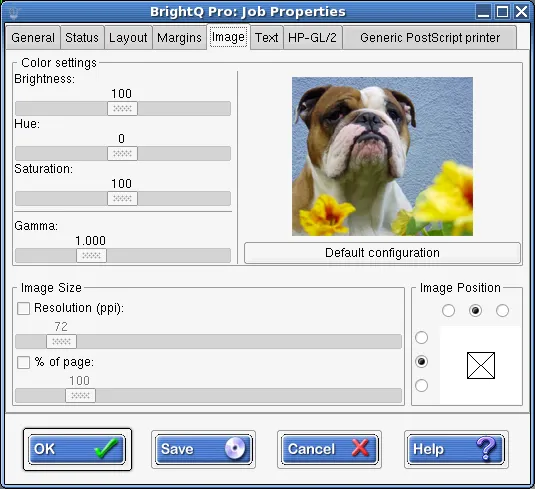Cancel the job properties dialog

329,449
